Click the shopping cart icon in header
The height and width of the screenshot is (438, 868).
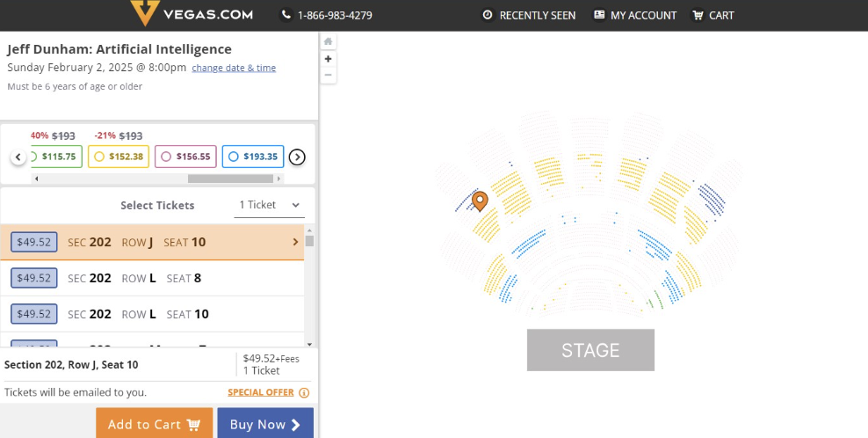coord(698,15)
